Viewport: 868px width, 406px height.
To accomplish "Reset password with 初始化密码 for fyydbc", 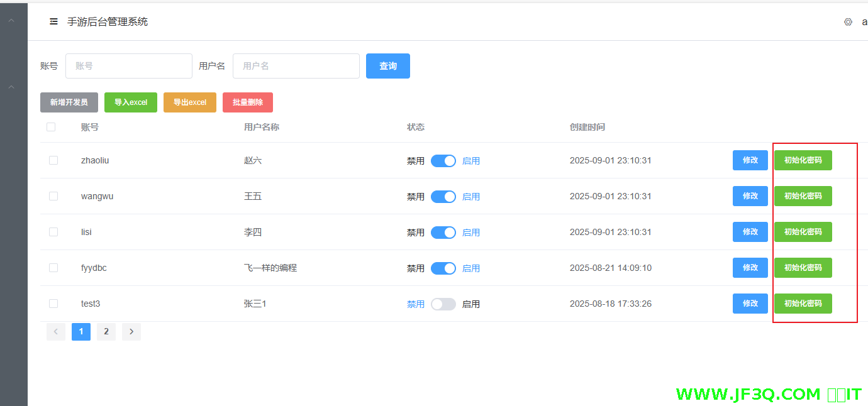I will pos(803,268).
